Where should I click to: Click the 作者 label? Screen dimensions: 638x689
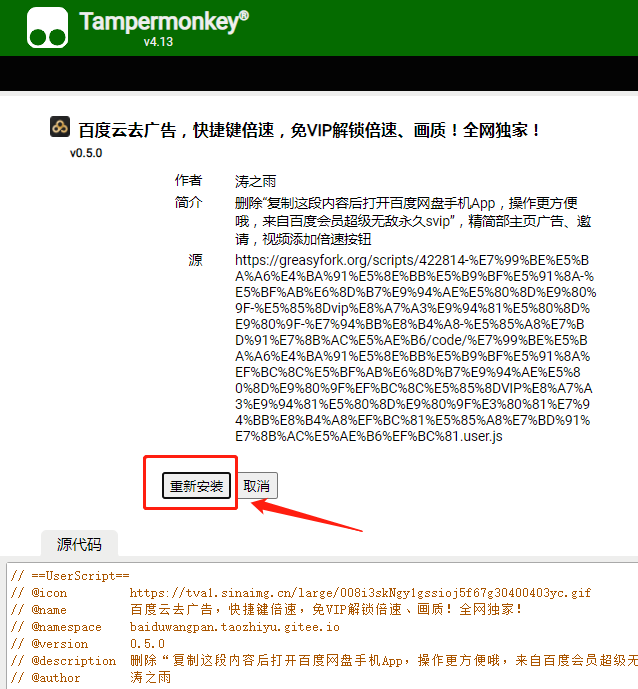point(188,180)
